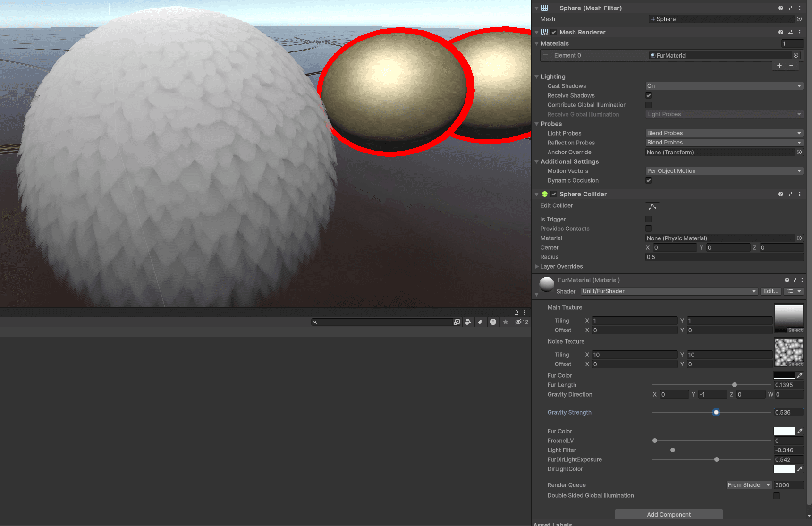The image size is (812, 526).
Task: Click Search by Label tag icon
Action: (480, 322)
